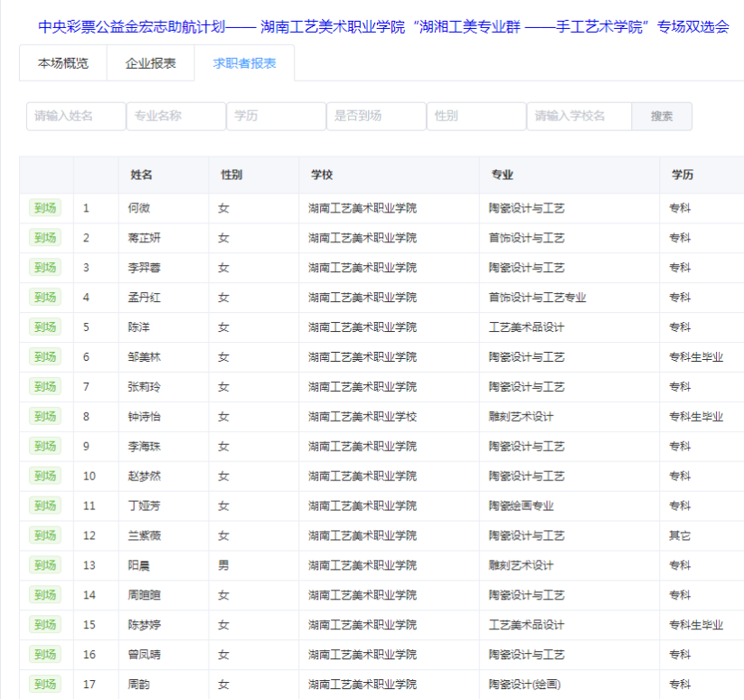Click the 学校 column header

322,175
